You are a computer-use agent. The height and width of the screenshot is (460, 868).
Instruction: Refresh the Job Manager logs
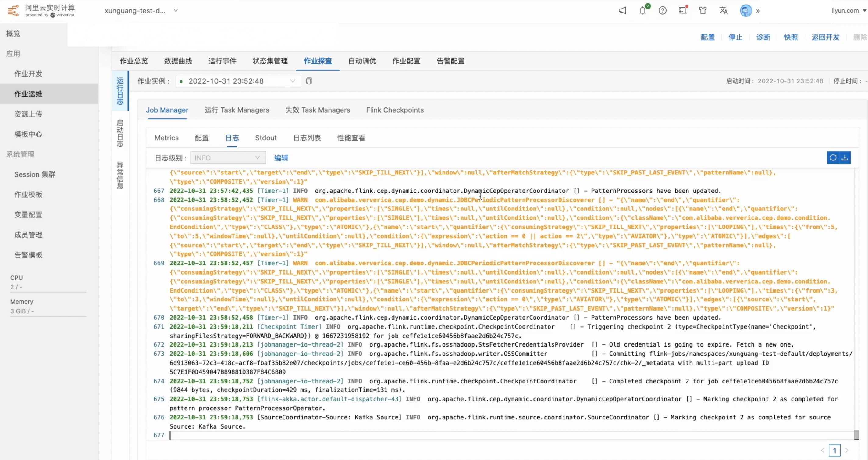click(x=833, y=157)
